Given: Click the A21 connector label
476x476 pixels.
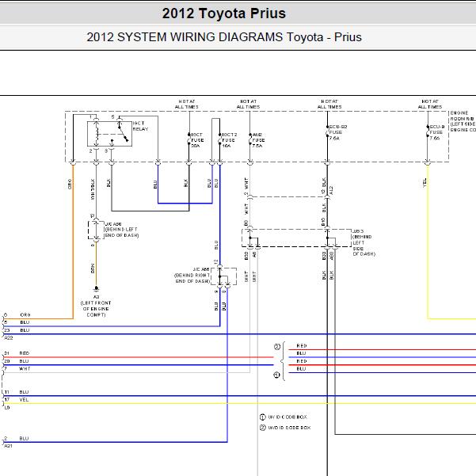Looking at the screenshot, I should [x=9, y=446].
